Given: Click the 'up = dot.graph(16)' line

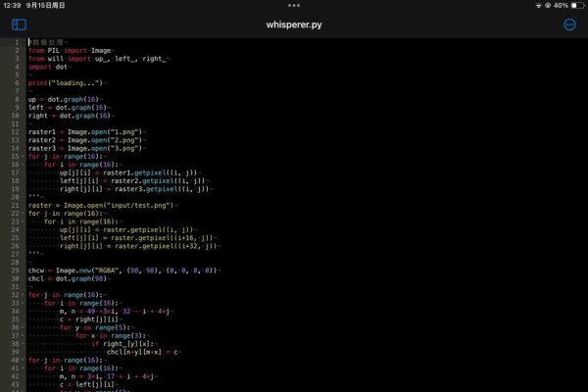Looking at the screenshot, I should click(x=65, y=99).
